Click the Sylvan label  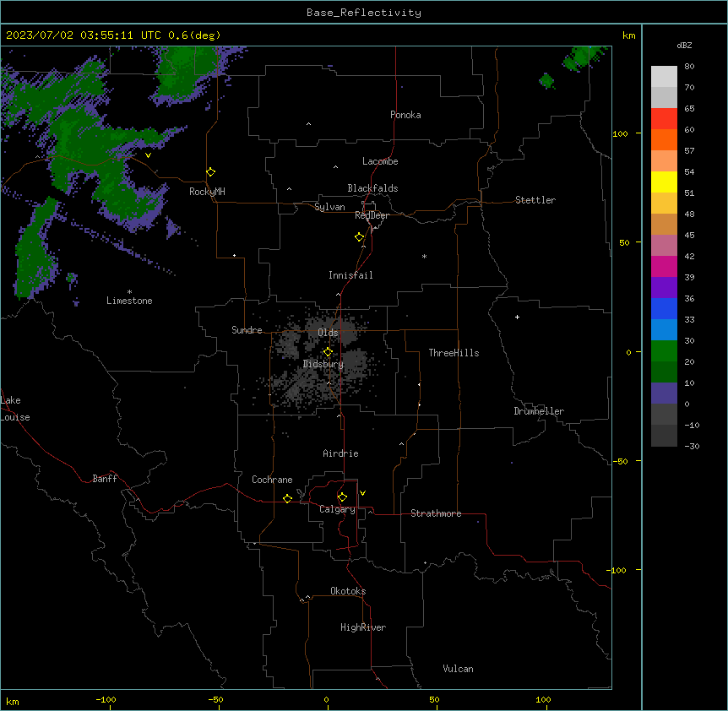[x=329, y=207]
